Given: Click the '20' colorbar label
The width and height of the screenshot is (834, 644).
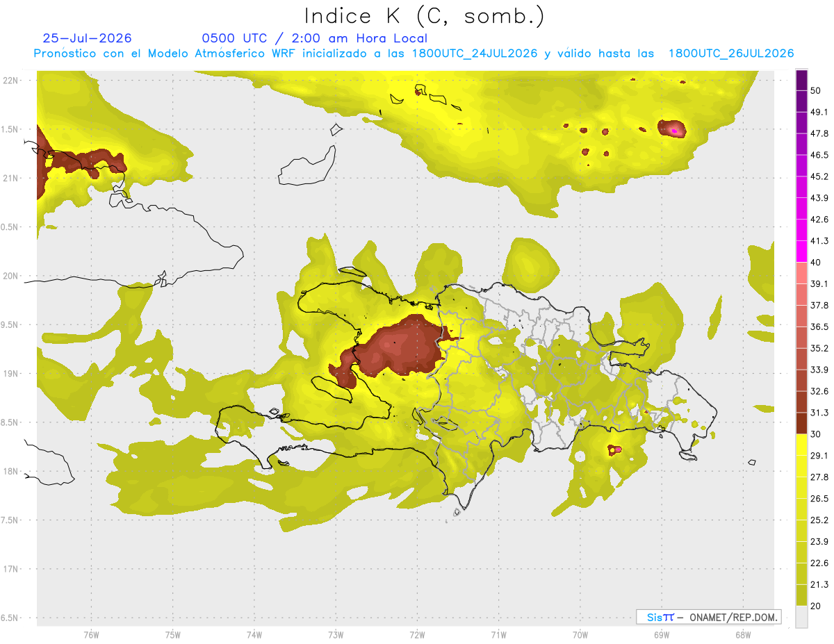Looking at the screenshot, I should point(817,606).
